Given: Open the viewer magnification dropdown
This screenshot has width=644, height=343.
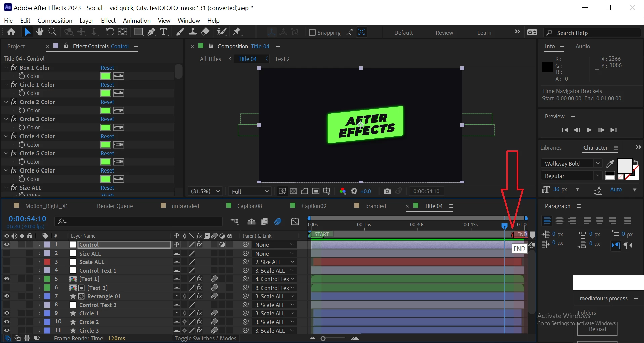Looking at the screenshot, I should pos(205,191).
